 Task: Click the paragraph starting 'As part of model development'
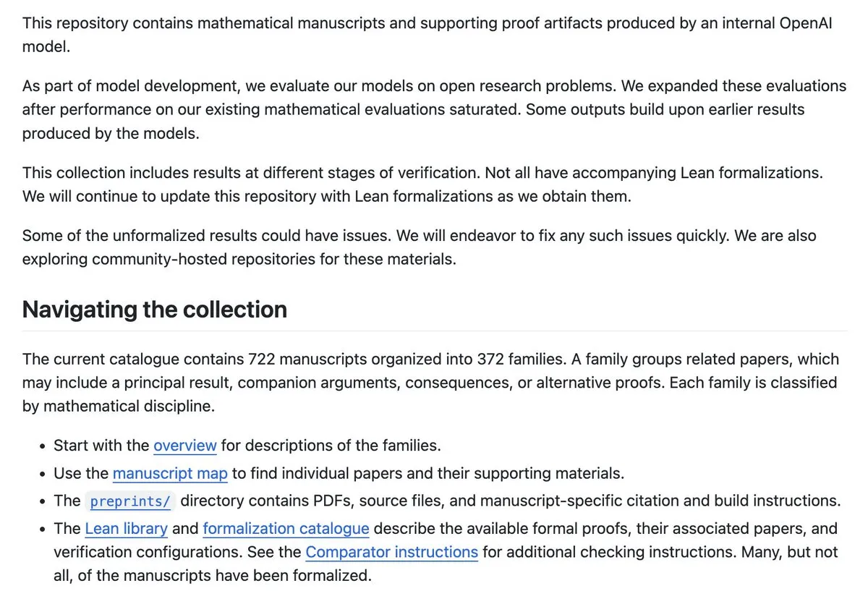pos(434,110)
